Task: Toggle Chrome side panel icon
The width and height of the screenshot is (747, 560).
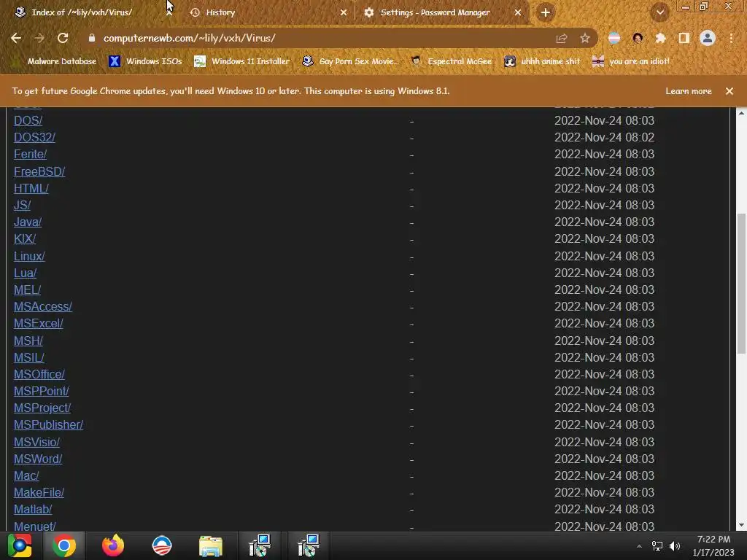Action: [x=684, y=38]
